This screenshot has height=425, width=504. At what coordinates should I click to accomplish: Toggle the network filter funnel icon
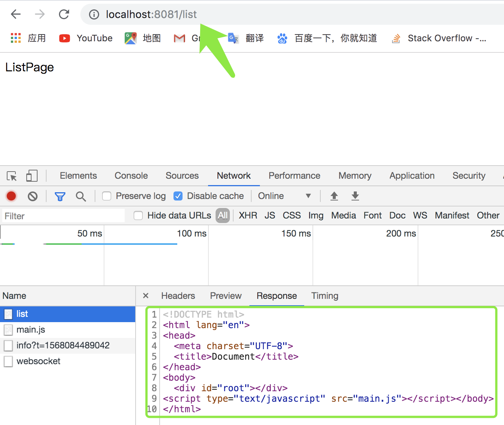click(60, 196)
